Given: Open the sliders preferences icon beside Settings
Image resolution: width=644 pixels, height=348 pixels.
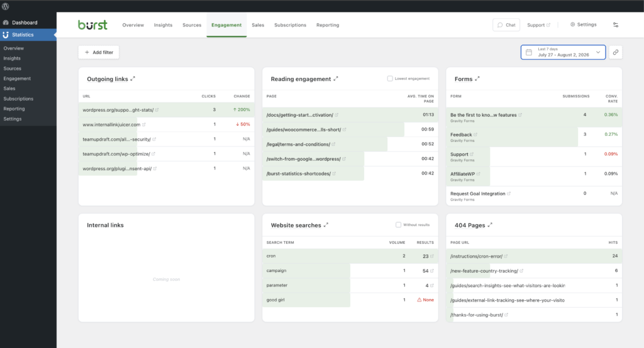Looking at the screenshot, I should click(x=615, y=25).
